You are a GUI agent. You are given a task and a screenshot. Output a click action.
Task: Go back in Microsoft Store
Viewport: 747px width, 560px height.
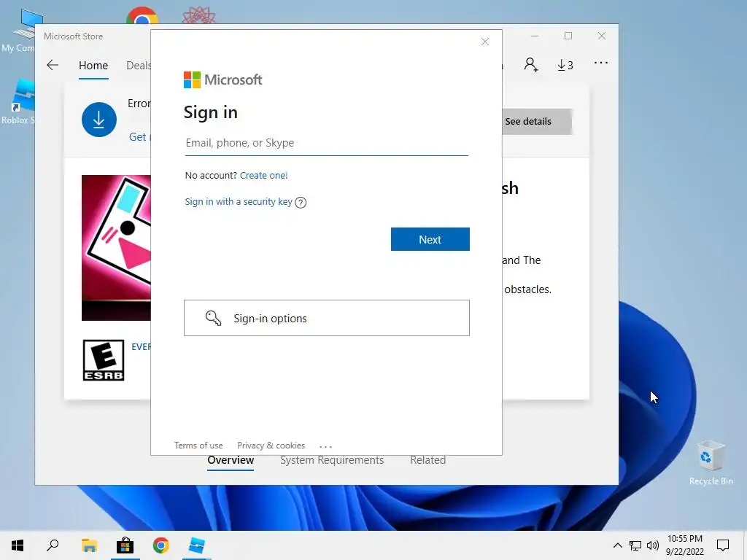(53, 65)
